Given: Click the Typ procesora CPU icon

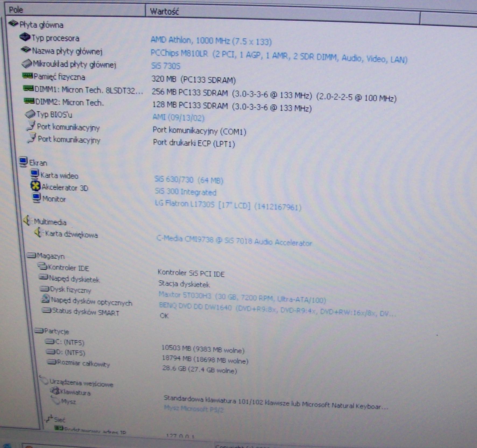Looking at the screenshot, I should pyautogui.click(x=25, y=37).
